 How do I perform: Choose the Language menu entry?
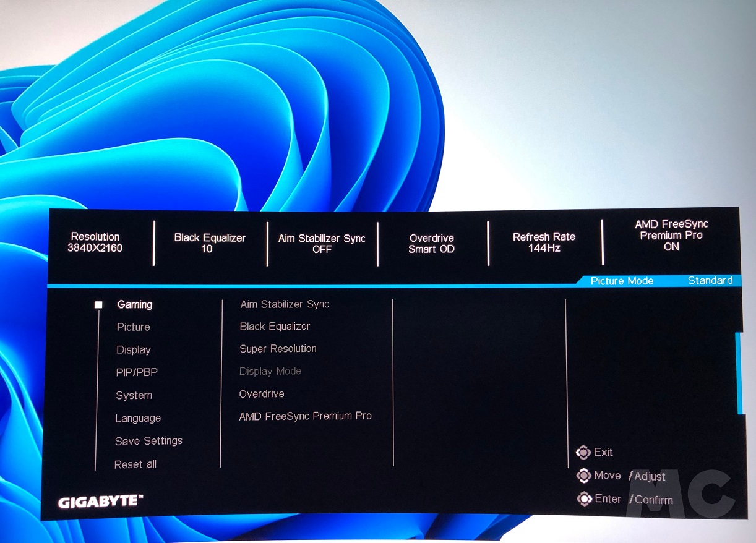tap(138, 419)
